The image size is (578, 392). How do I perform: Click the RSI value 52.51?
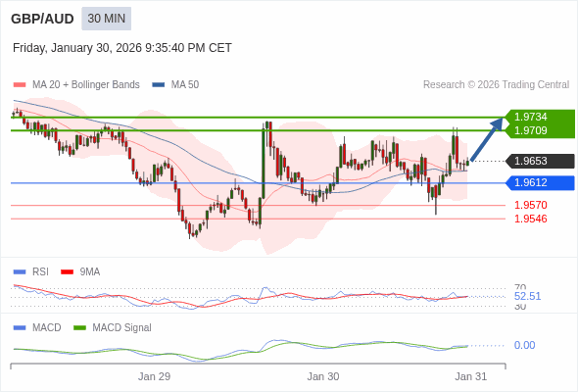(x=527, y=296)
